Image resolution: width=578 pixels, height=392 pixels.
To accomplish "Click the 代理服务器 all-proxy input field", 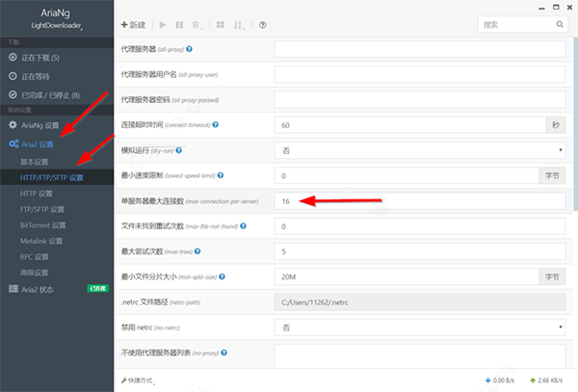I will [419, 49].
